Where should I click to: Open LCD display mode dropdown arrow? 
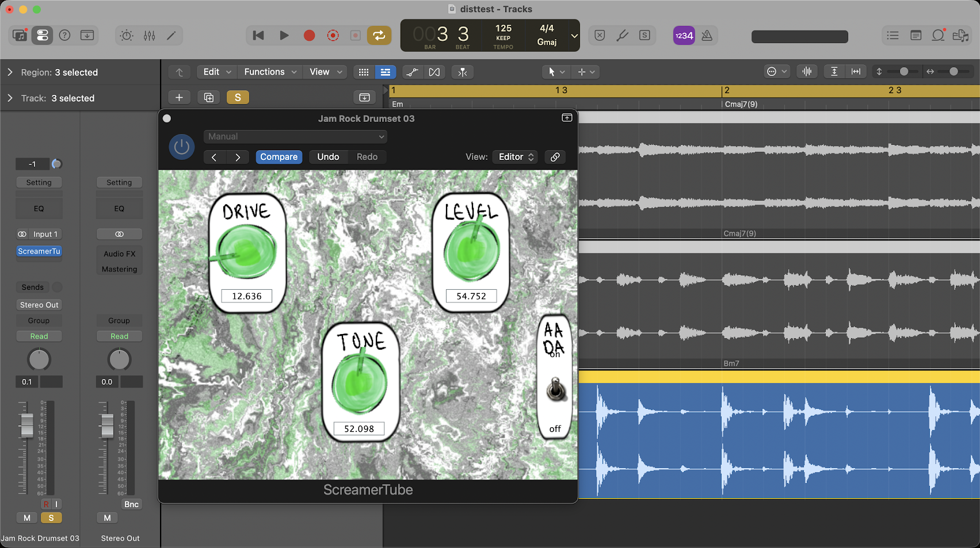coord(574,36)
